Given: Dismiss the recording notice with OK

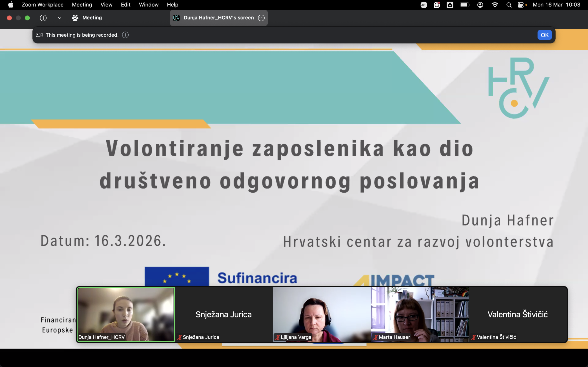Looking at the screenshot, I should (x=544, y=35).
